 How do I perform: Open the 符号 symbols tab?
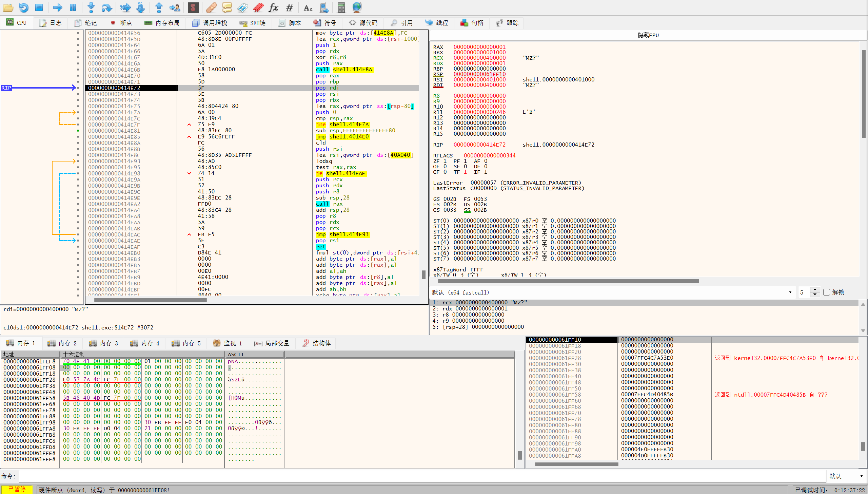(x=325, y=23)
